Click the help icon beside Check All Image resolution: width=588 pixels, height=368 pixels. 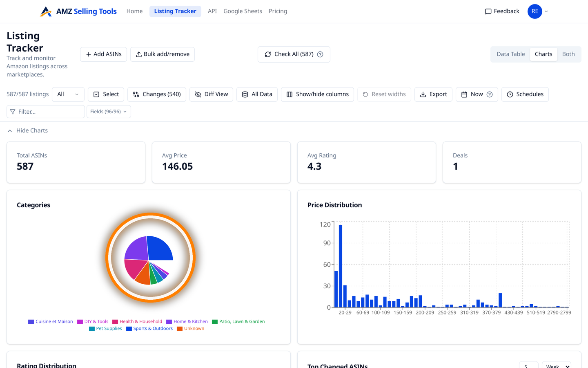coord(320,54)
